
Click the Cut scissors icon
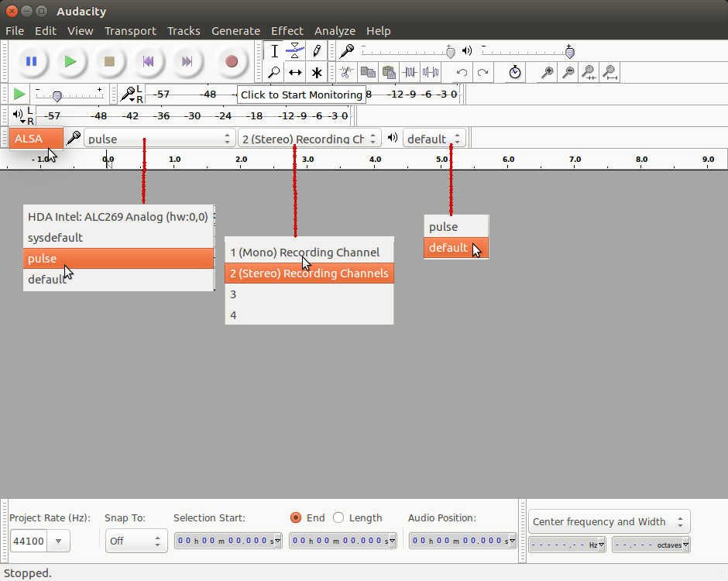click(346, 73)
